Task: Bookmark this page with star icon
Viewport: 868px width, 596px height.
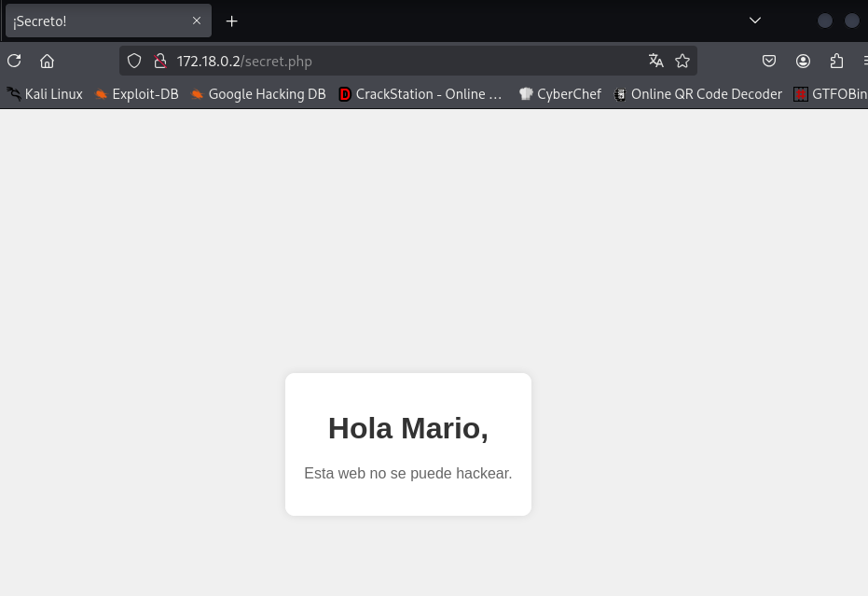Action: coord(682,62)
